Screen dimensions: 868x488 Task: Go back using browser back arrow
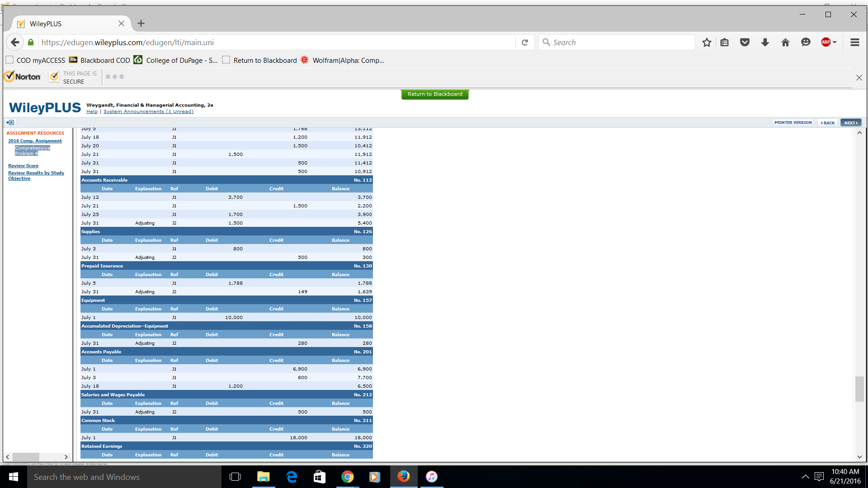[15, 42]
